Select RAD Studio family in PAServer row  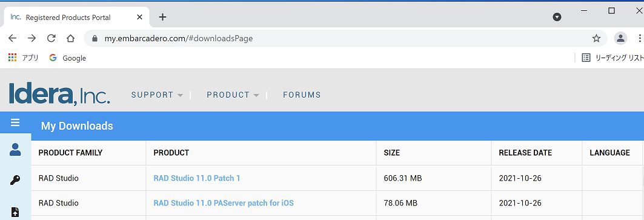click(58, 203)
